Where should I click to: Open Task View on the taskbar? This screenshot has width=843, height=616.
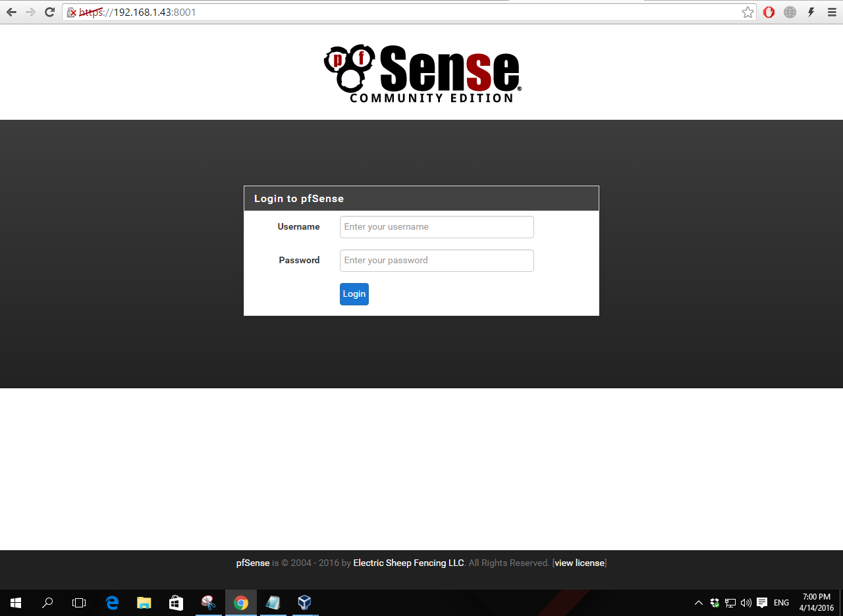click(x=79, y=602)
